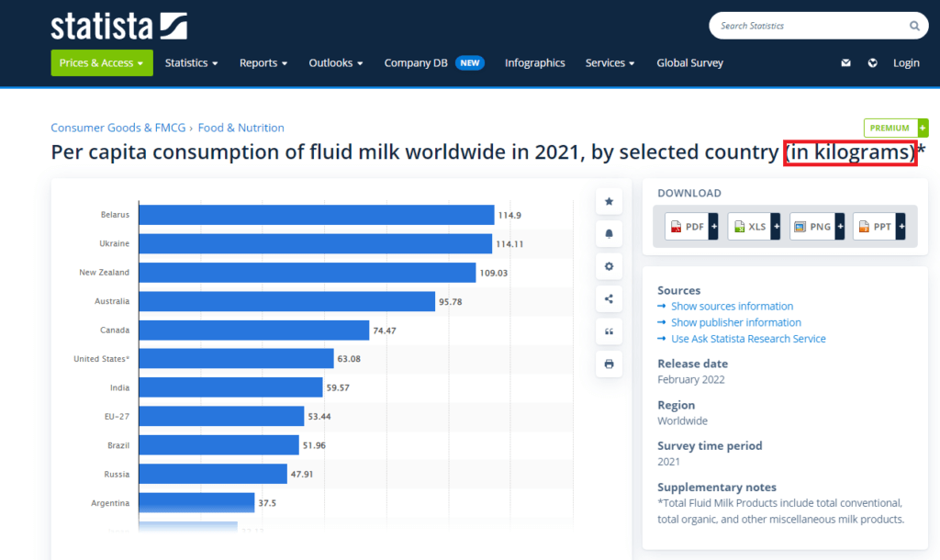Favorite the statistic with the star icon
Screen dimensions: 940x560
[x=610, y=201]
